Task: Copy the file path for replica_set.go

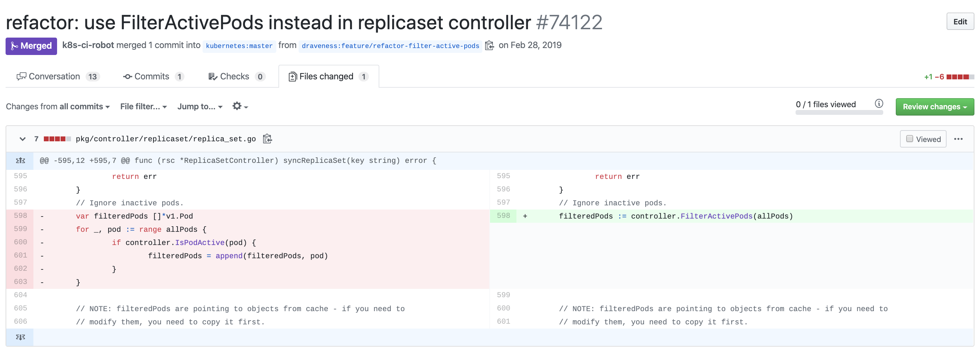Action: tap(267, 139)
